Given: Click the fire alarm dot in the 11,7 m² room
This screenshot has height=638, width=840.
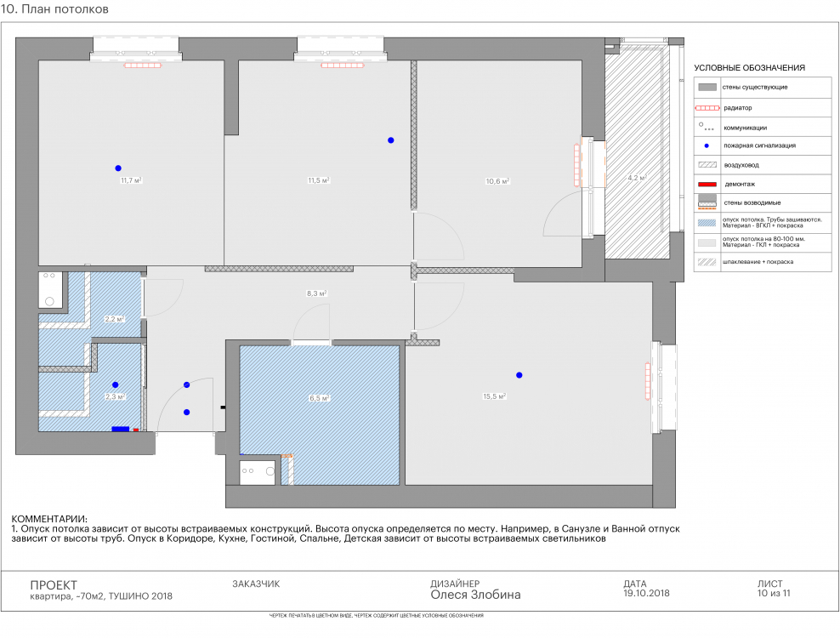Looking at the screenshot, I should click(118, 168).
